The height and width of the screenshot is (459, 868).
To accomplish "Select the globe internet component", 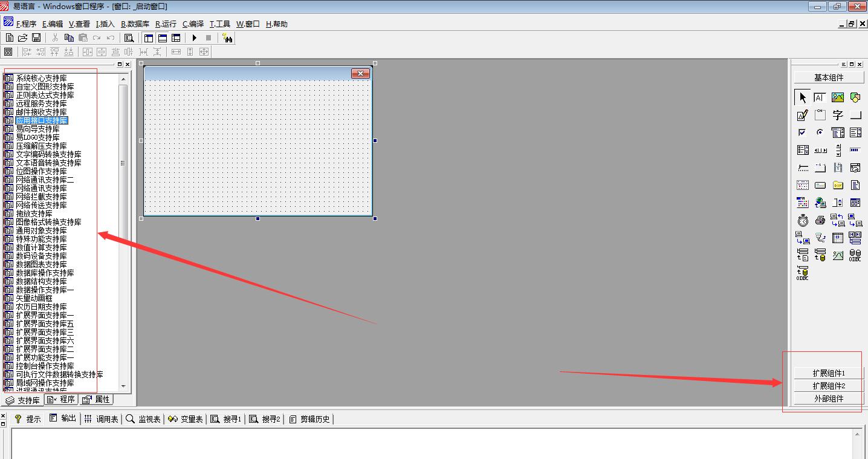I will (x=820, y=203).
